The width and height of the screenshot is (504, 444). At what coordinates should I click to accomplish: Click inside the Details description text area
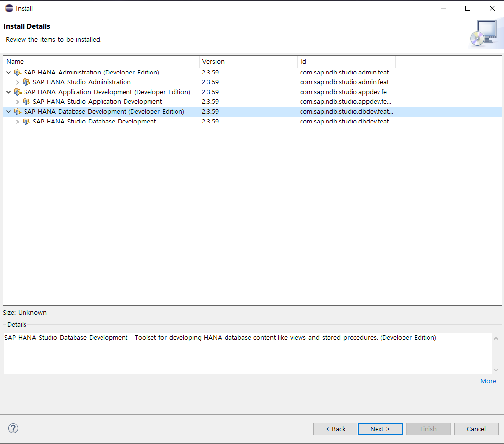coord(248,353)
